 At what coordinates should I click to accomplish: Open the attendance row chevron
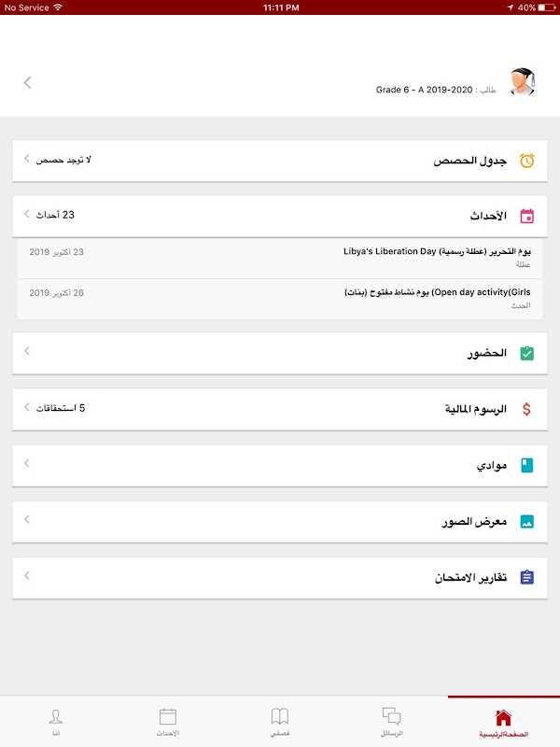pyautogui.click(x=27, y=351)
